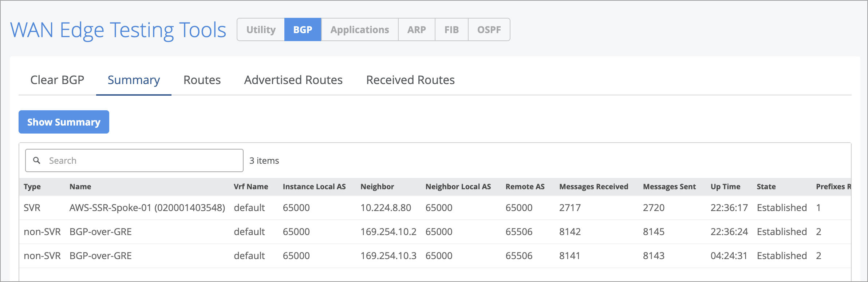Open the Utility tab
The width and height of the screenshot is (868, 282).
click(x=261, y=30)
